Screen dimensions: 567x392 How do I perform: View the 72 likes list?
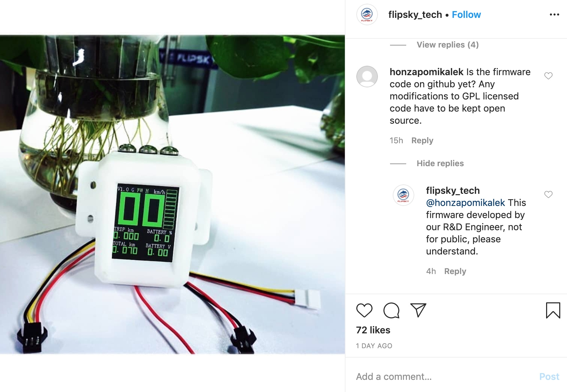tap(373, 330)
